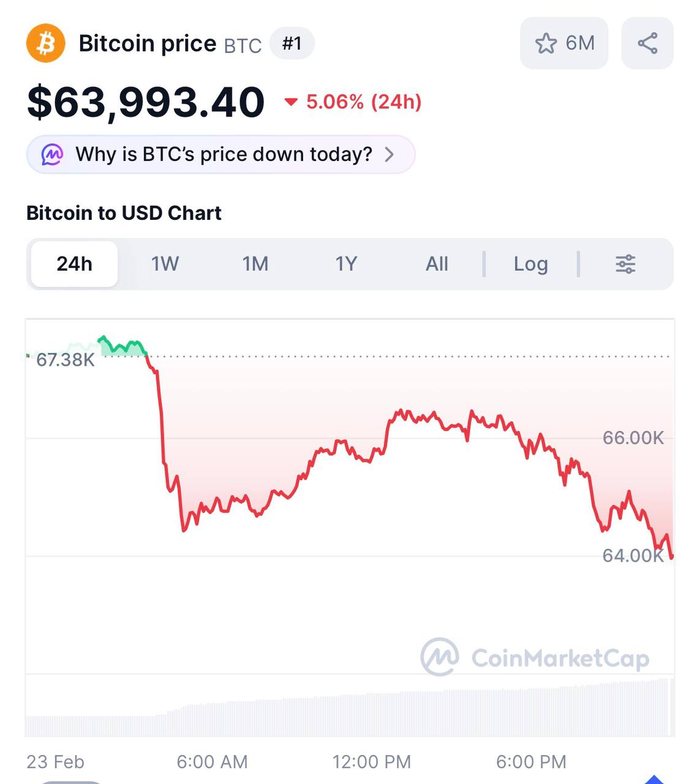The height and width of the screenshot is (784, 700).
Task: Click the orange Bitcoin logo icon
Action: pos(46,43)
